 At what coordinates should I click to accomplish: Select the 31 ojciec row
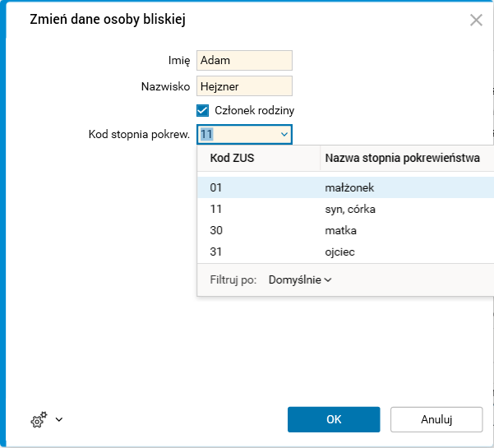pyautogui.click(x=345, y=252)
